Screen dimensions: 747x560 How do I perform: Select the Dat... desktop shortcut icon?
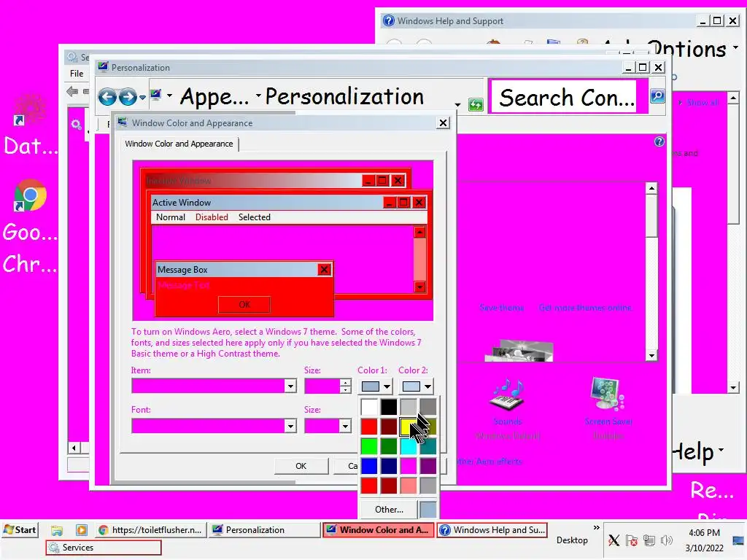pyautogui.click(x=30, y=109)
